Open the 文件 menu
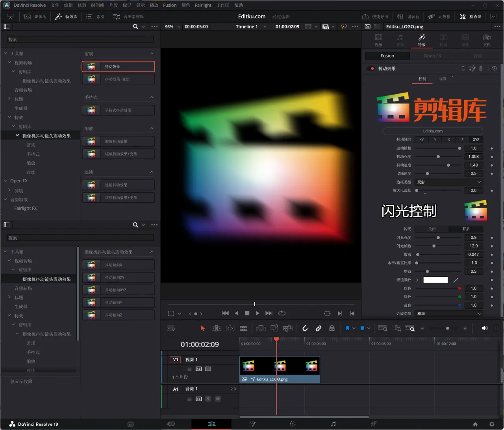504x430 pixels. click(x=55, y=5)
